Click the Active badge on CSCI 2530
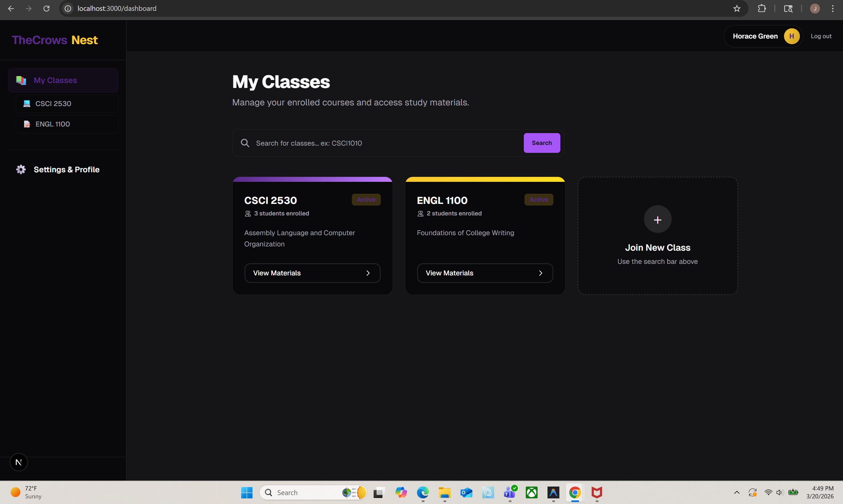843x504 pixels. click(x=366, y=200)
